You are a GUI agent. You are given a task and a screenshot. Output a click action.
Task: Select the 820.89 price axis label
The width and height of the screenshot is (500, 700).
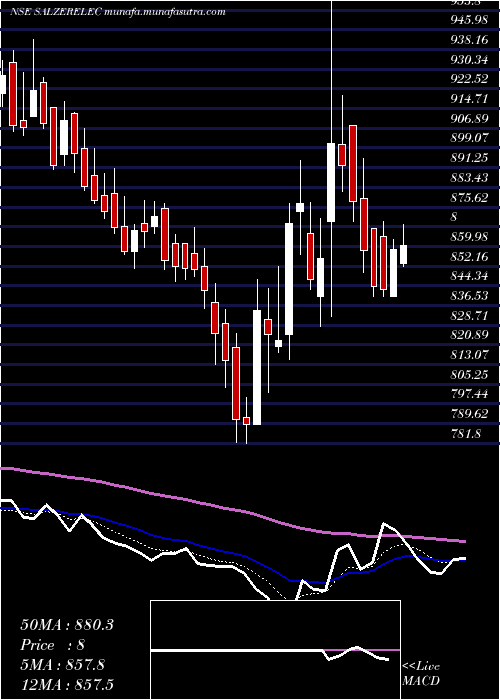click(469, 335)
